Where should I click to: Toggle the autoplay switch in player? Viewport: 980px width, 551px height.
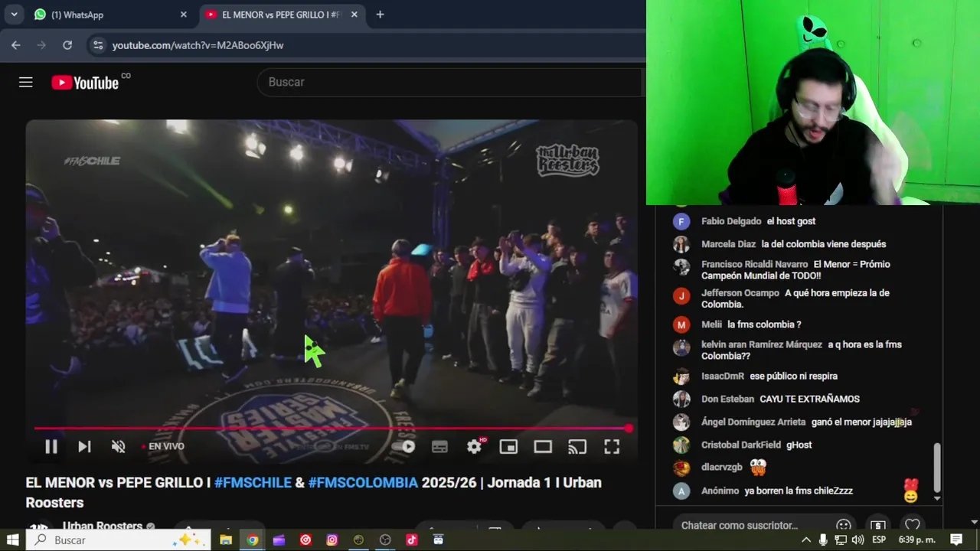coord(404,447)
